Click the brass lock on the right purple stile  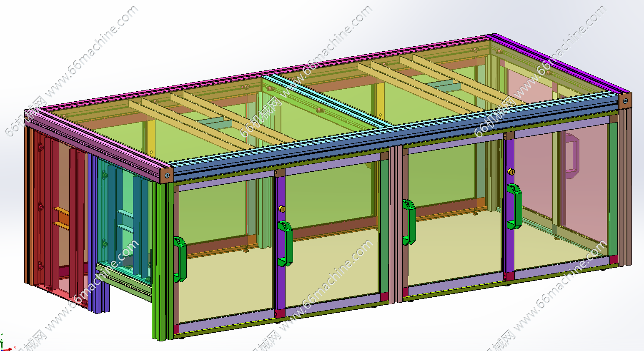511,172
